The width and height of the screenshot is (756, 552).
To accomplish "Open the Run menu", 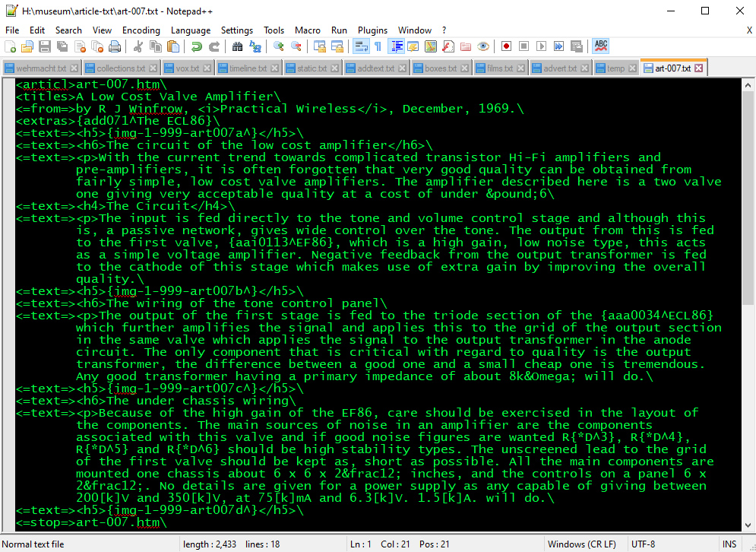I will click(339, 30).
